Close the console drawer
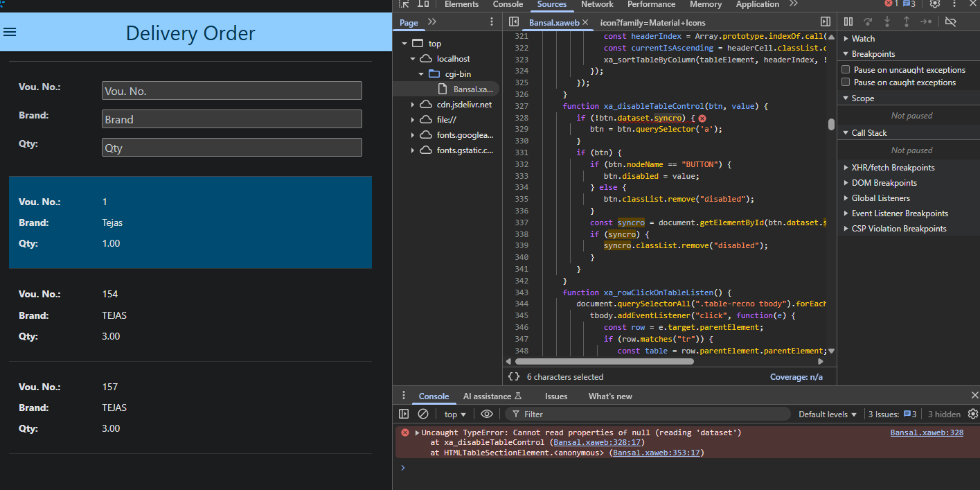 pos(974,396)
